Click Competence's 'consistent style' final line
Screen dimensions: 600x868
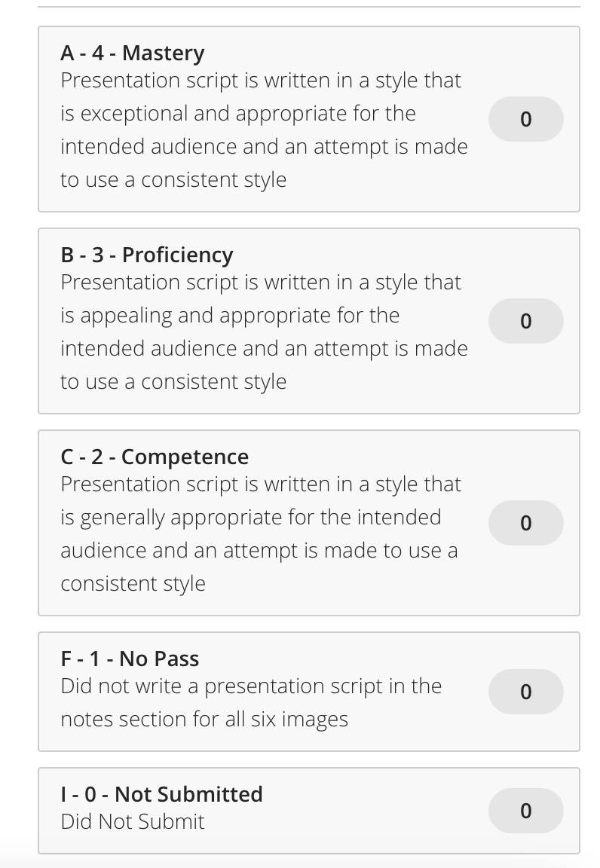(133, 584)
